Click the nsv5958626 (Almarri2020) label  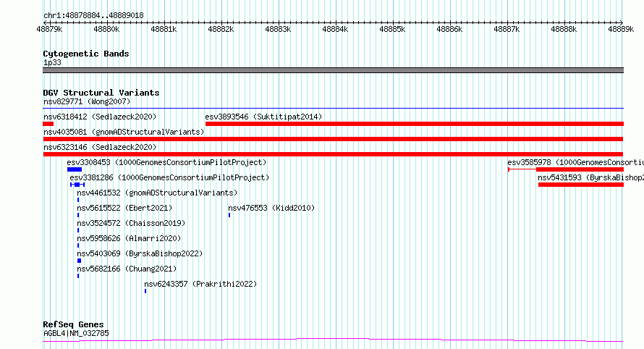(129, 238)
